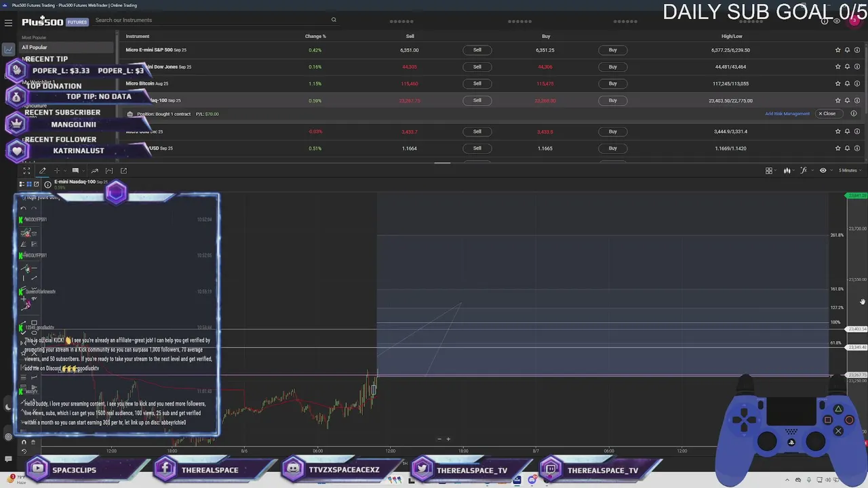Pop out chart in new window

[x=123, y=171]
